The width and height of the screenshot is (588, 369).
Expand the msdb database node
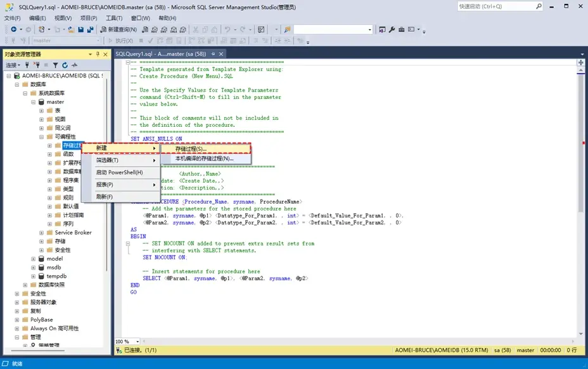point(34,268)
